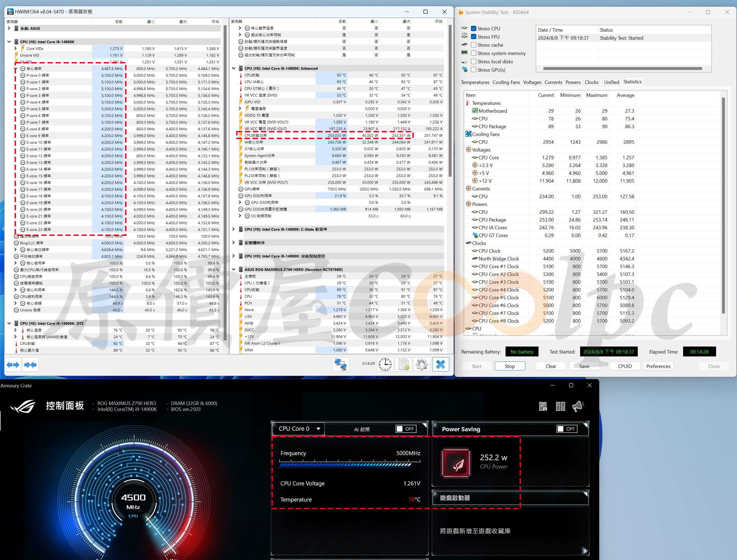The width and height of the screenshot is (737, 560).
Task: Click HWiNFO64 title bar app icon
Action: (10, 12)
